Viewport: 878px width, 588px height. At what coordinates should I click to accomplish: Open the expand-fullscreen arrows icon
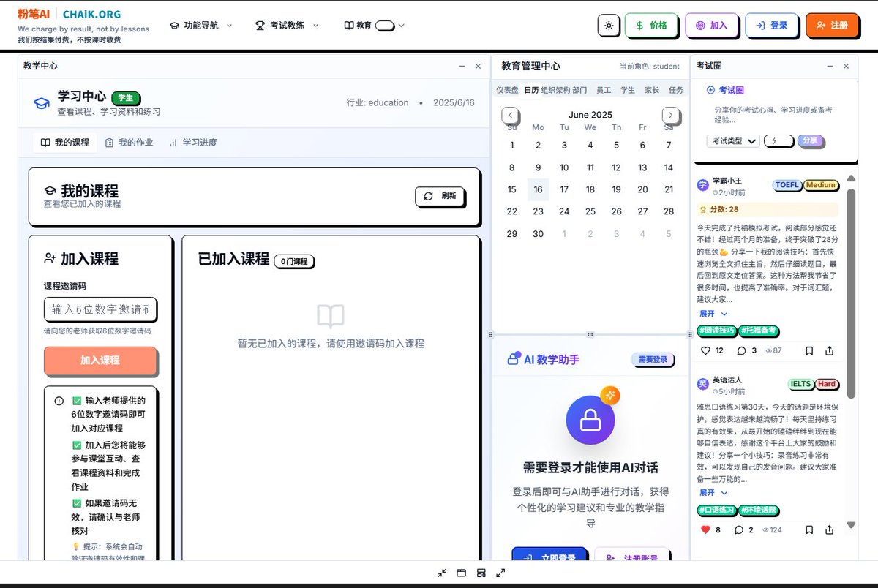pyautogui.click(x=501, y=573)
